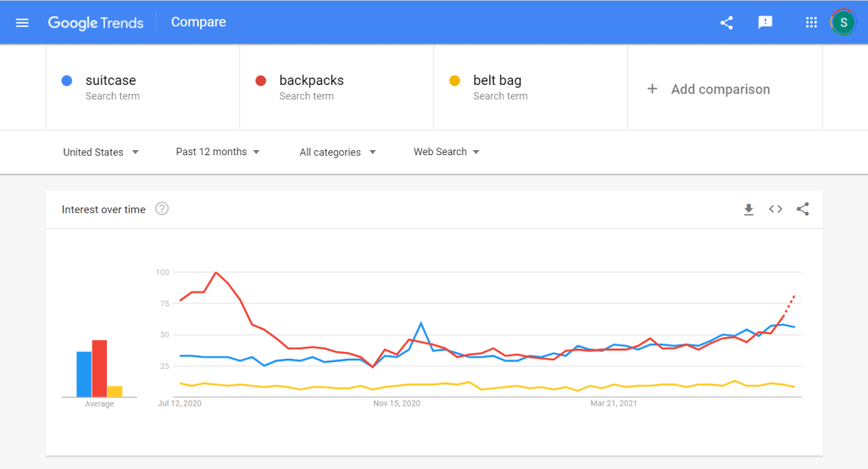Click the blue suitcase average bar
The height and width of the screenshot is (469, 868).
coord(84,374)
